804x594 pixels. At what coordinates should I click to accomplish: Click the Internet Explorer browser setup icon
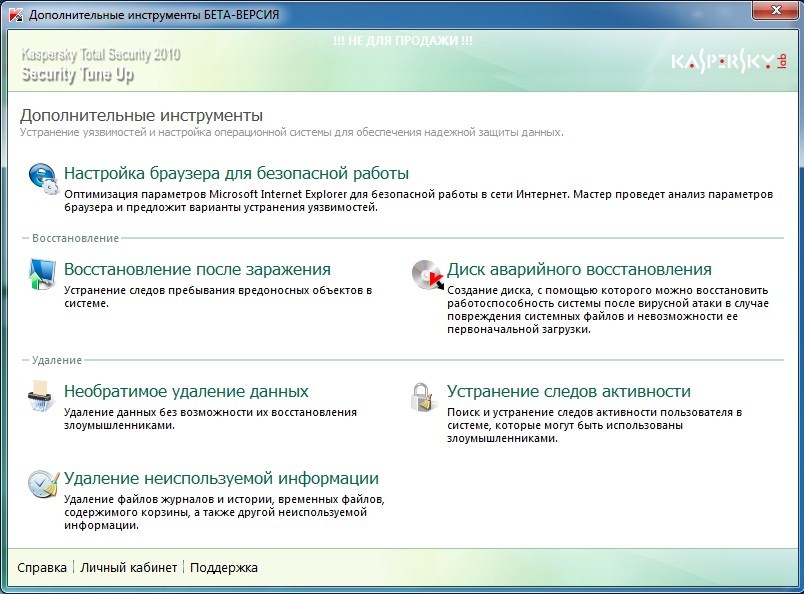(x=43, y=179)
